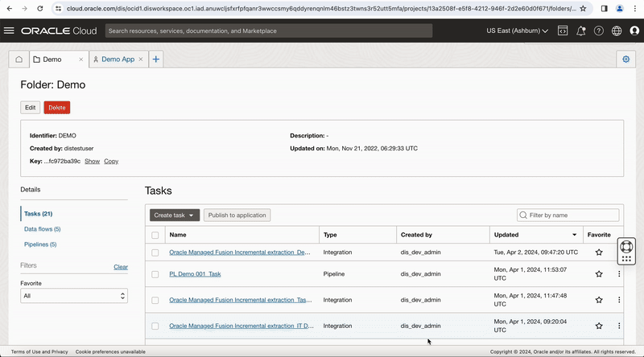This screenshot has height=357, width=644.
Task: Open PL Demo 001_Task link
Action: click(195, 273)
